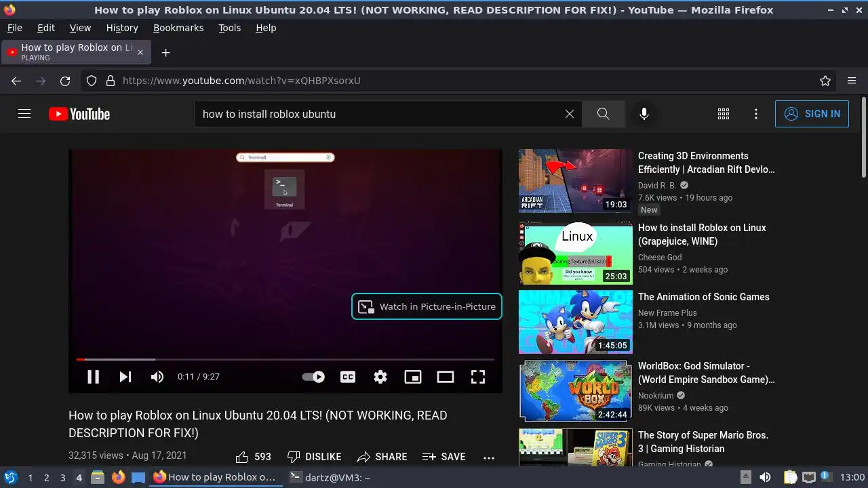Open the View menu
This screenshot has width=868, height=488.
tap(80, 28)
